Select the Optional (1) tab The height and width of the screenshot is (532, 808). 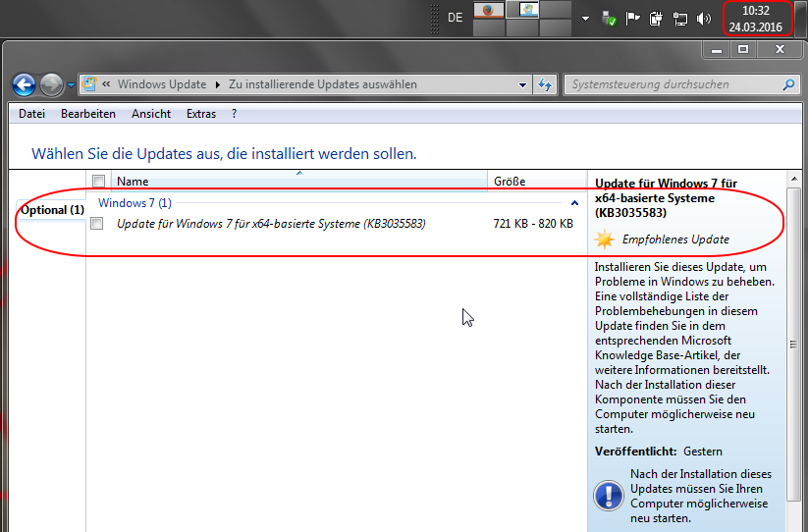click(52, 210)
